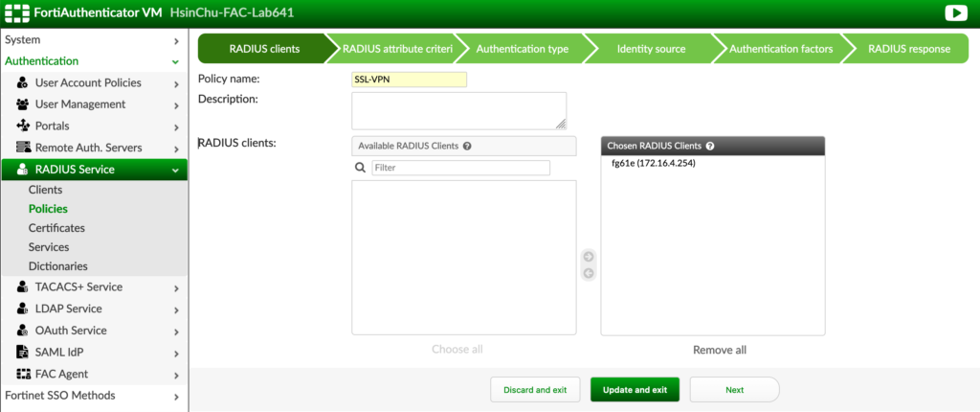
Task: Click the Choose all link
Action: point(457,350)
